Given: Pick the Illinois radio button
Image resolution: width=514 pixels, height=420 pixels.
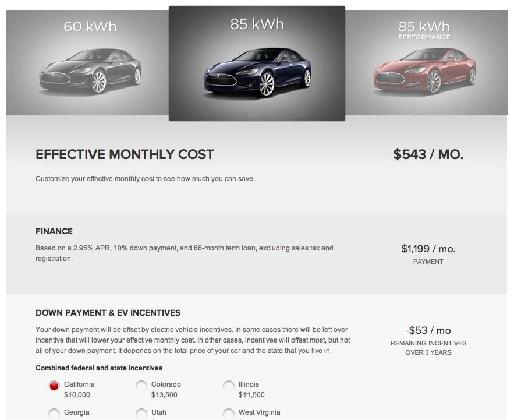Looking at the screenshot, I should (x=229, y=386).
